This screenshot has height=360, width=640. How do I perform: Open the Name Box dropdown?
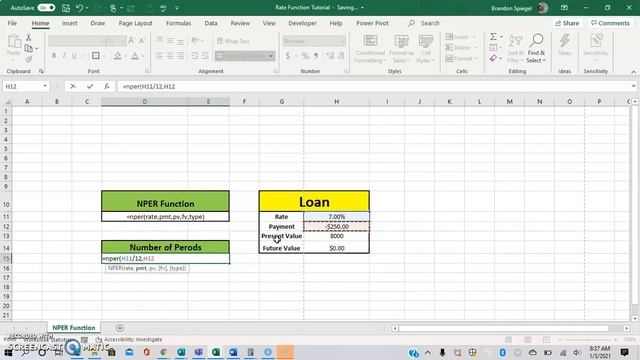coord(45,86)
